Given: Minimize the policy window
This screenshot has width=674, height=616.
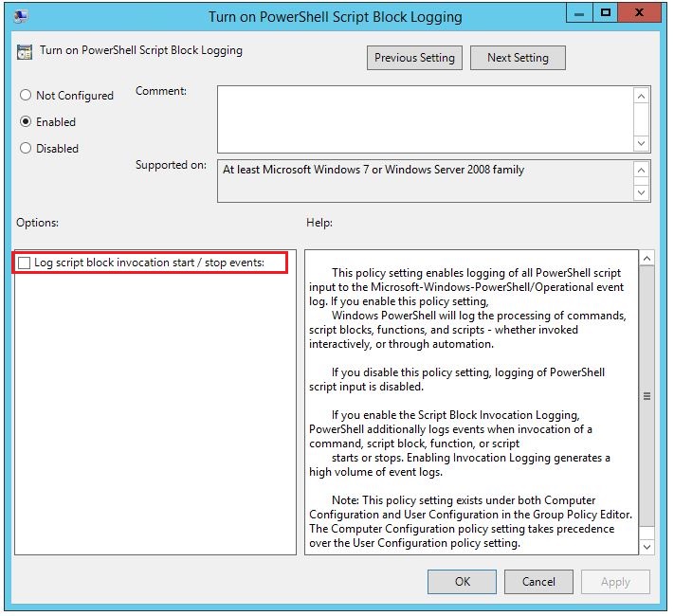Looking at the screenshot, I should tap(579, 13).
